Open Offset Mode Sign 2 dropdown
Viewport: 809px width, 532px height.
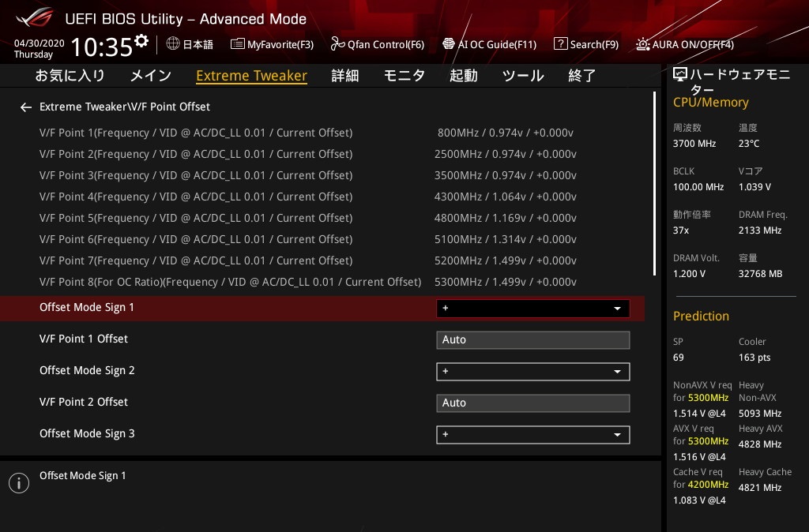click(x=533, y=372)
